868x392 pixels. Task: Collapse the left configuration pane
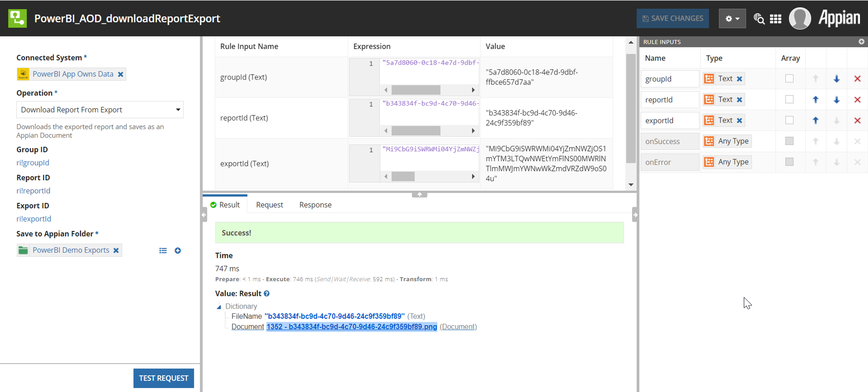[x=204, y=215]
